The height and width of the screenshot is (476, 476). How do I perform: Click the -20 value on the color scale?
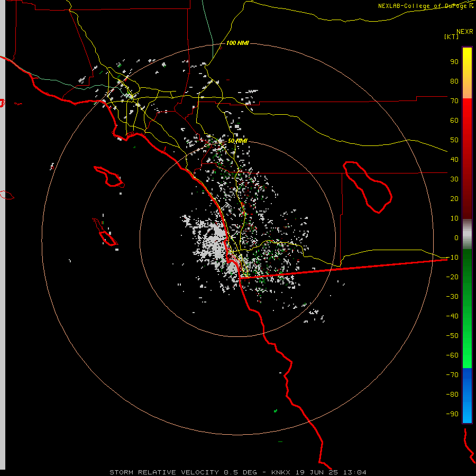click(x=452, y=277)
